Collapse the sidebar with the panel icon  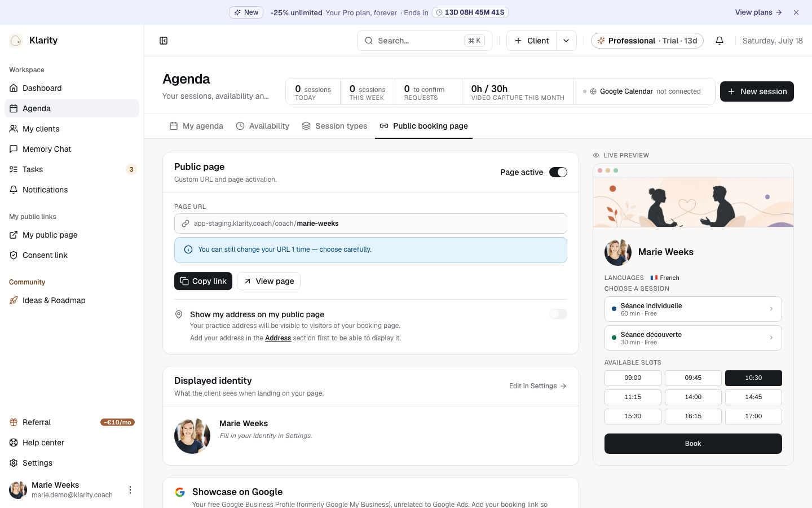[x=164, y=41]
